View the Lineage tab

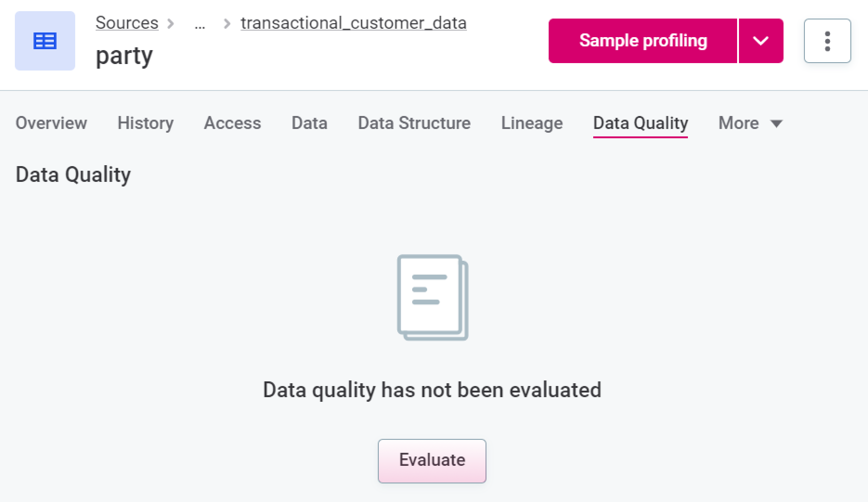tap(531, 123)
